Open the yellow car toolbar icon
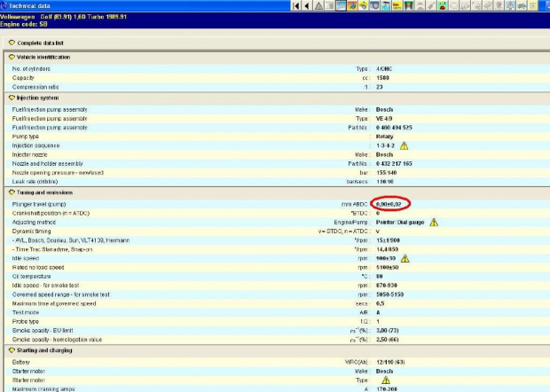 coord(397,5)
